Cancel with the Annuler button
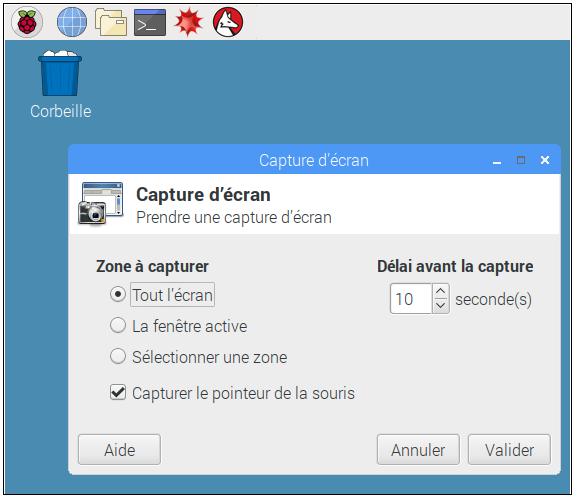 tap(418, 449)
